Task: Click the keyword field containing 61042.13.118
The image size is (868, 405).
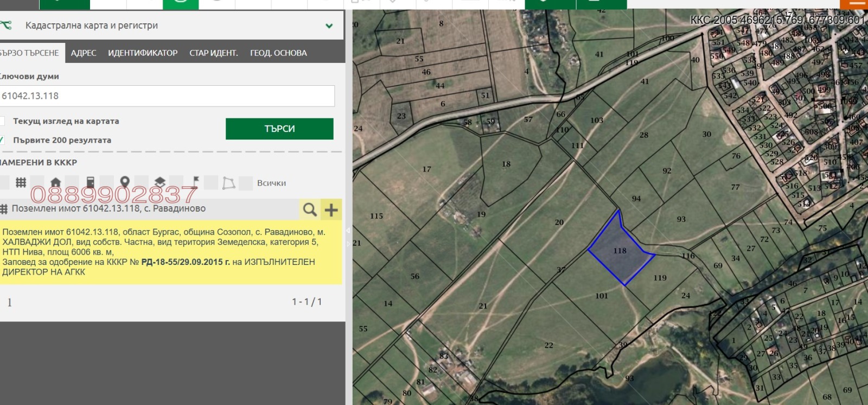Action: point(166,96)
